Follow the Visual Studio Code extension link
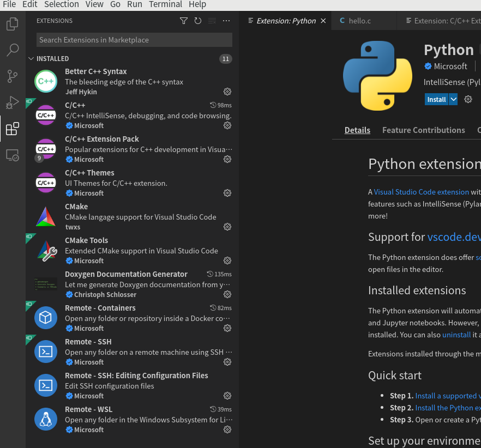This screenshot has height=448, width=481. (421, 192)
